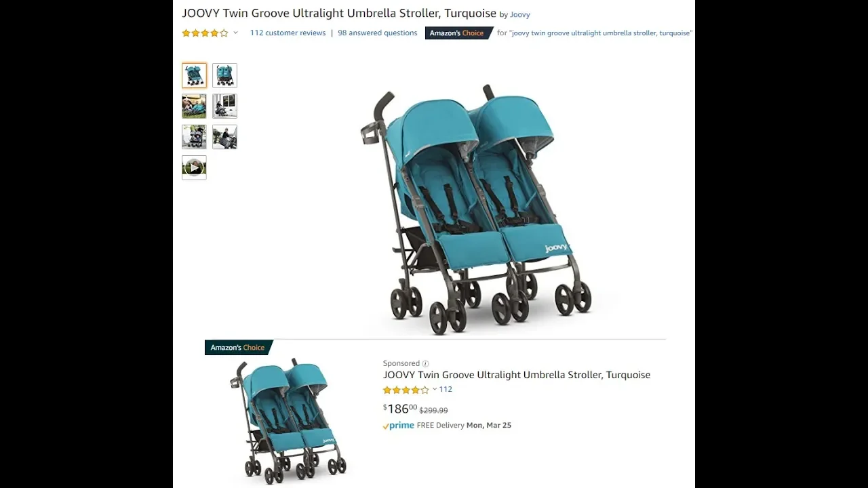Click the main turquoise stroller product image

(x=476, y=210)
